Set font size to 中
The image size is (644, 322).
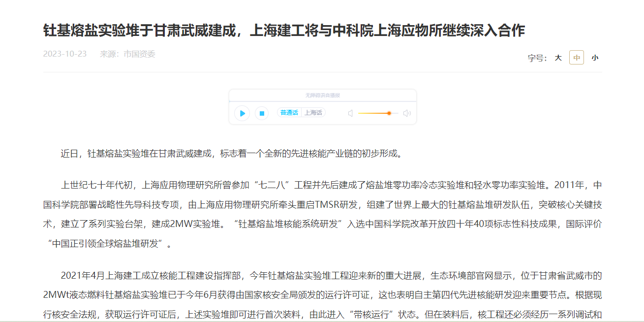coord(577,58)
